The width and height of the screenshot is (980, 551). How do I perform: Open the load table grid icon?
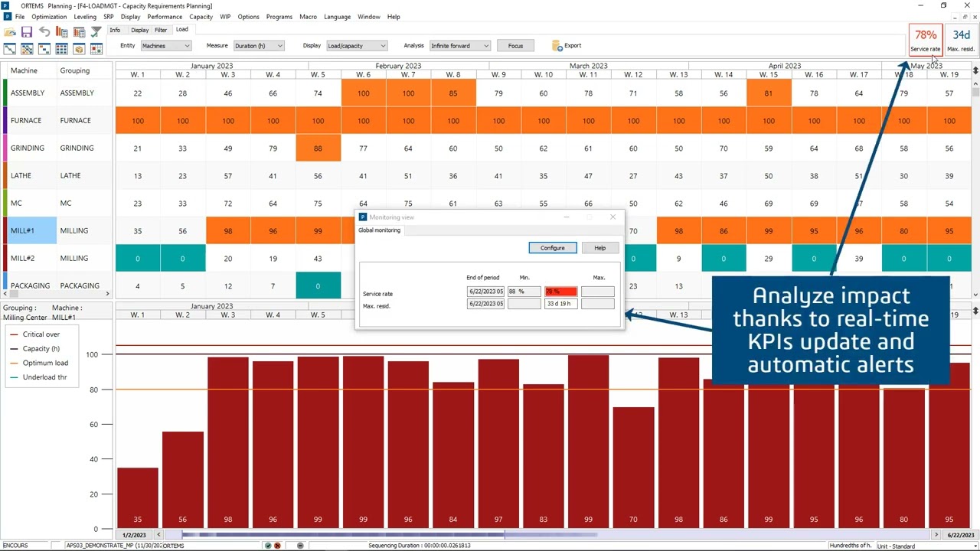point(62,48)
